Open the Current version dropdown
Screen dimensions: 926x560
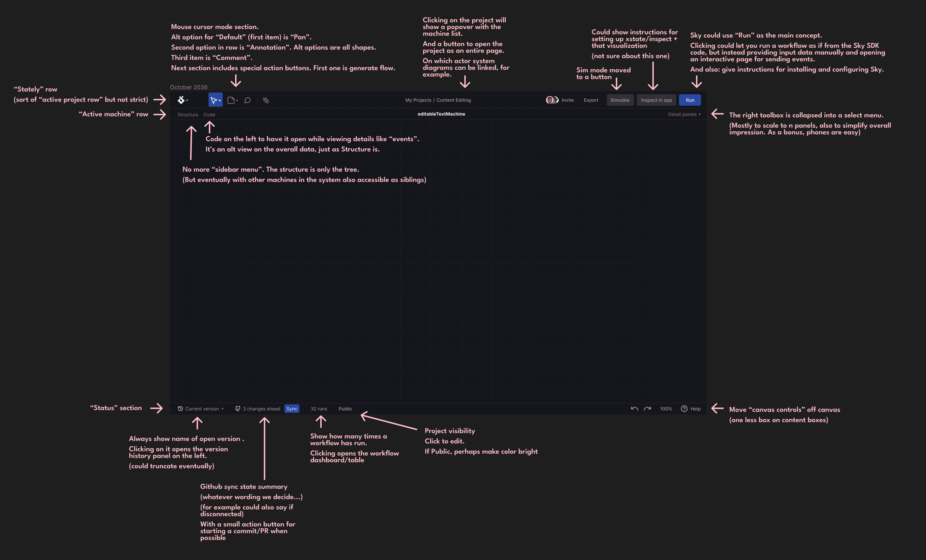tap(204, 409)
